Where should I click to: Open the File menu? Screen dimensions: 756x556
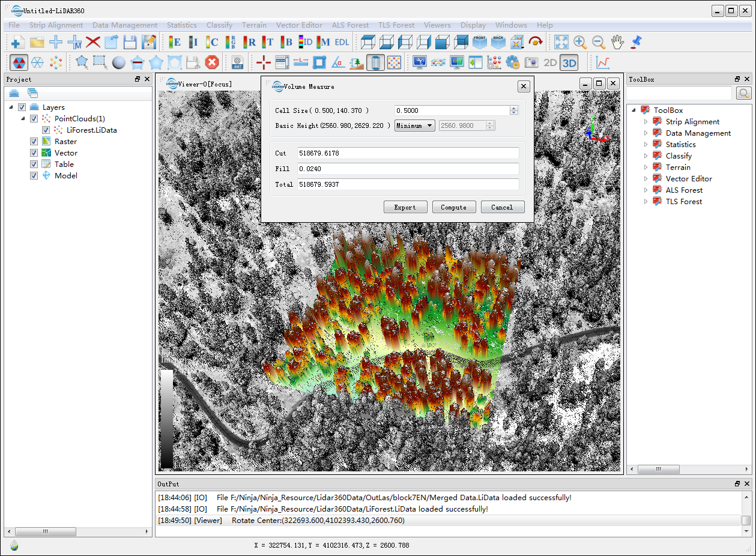coord(14,25)
